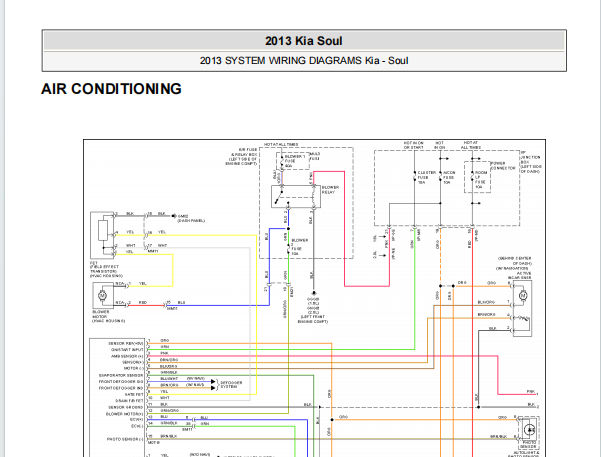The width and height of the screenshot is (601, 457).
Task: Click the FRONT DEFOGGER IND pin label
Action: coord(121,388)
